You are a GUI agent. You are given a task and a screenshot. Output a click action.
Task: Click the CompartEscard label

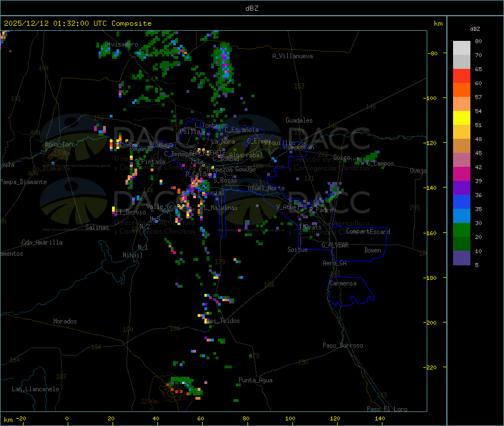coord(368,232)
